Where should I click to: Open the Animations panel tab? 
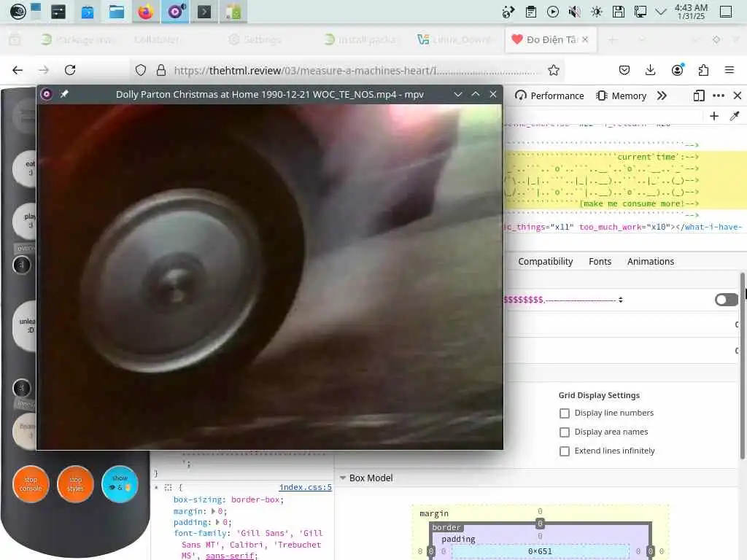[650, 262]
